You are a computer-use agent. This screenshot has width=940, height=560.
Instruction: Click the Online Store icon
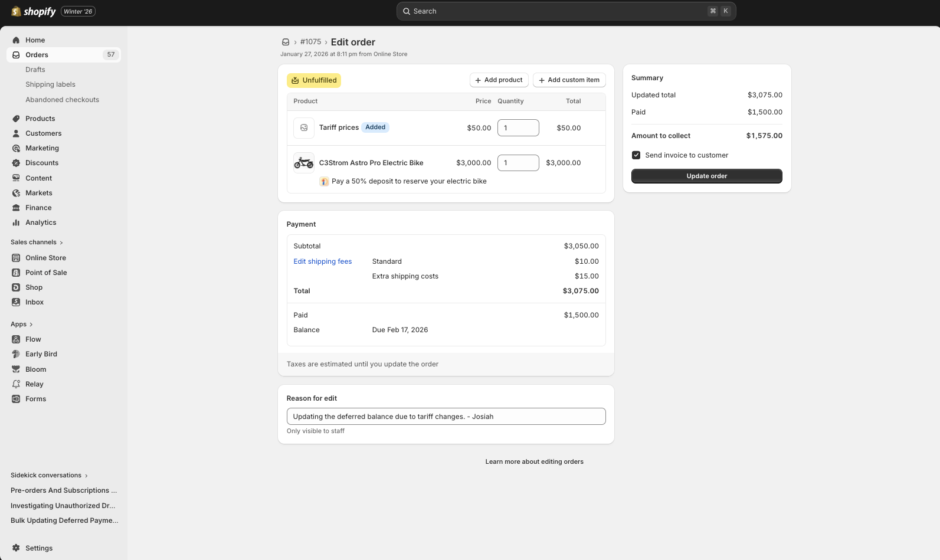click(x=16, y=258)
